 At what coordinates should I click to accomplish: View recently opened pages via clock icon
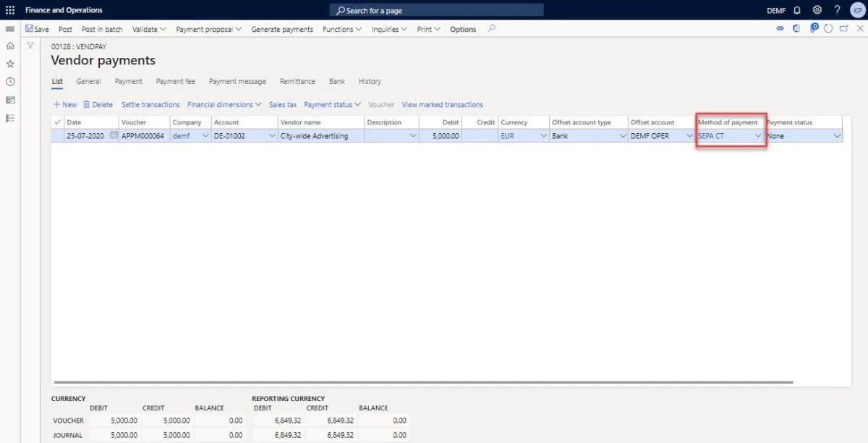(x=9, y=81)
